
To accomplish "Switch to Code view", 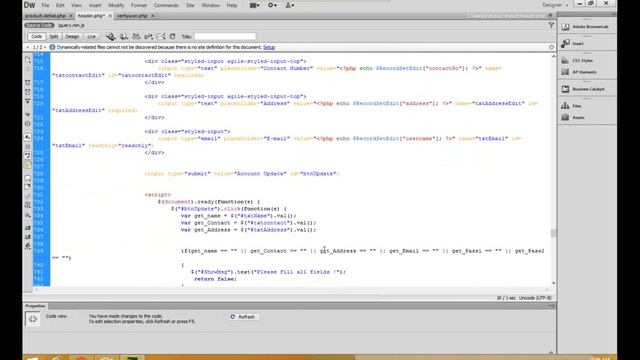I will (x=36, y=37).
